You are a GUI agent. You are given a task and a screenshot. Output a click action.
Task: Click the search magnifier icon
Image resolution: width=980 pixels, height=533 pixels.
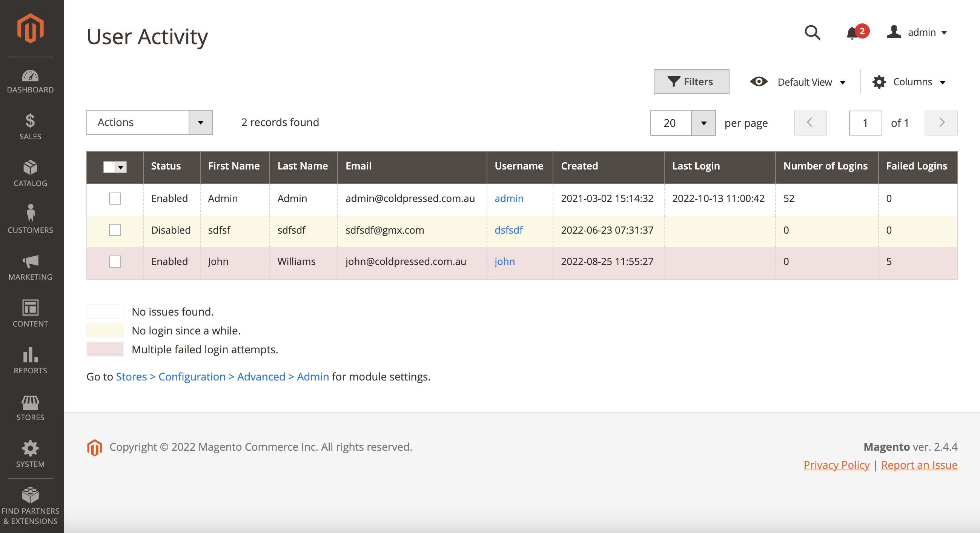(812, 33)
